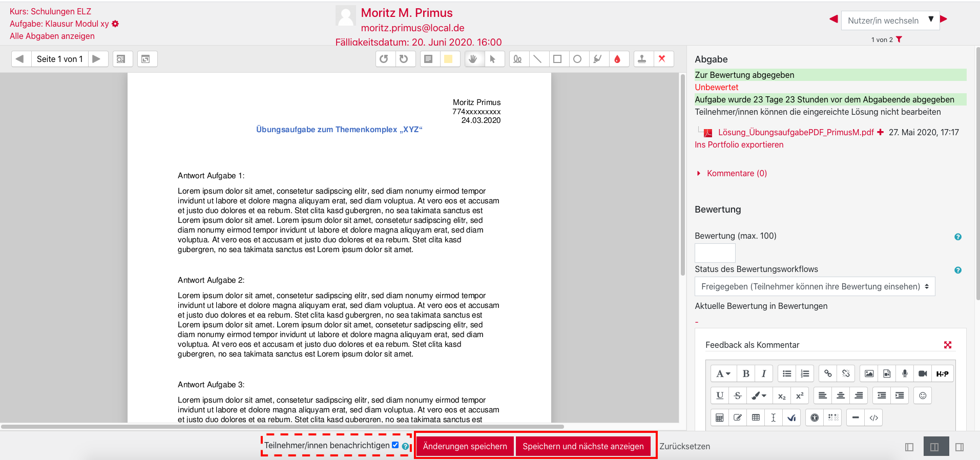Toggle Teilnehmer/innen benachrichtigen checkbox
This screenshot has height=460, width=980.
(395, 445)
